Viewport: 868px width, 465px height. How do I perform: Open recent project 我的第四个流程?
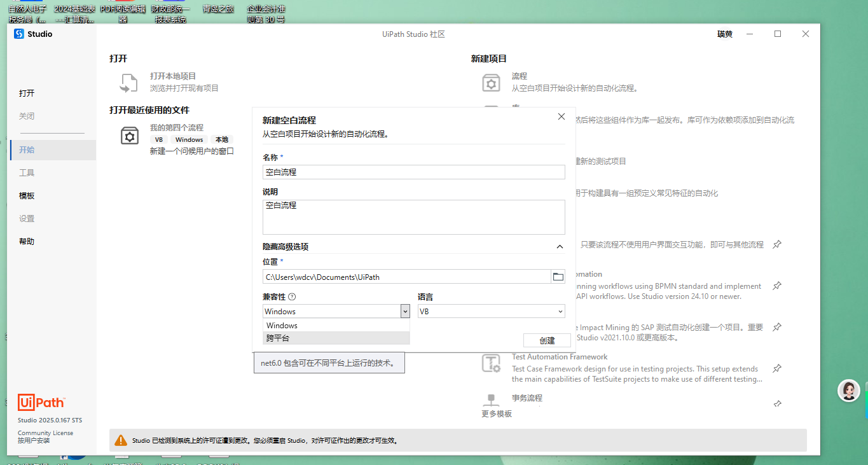click(177, 127)
